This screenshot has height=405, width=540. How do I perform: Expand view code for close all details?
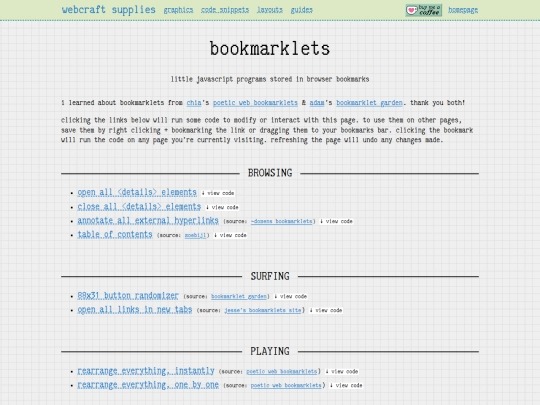[x=222, y=207]
